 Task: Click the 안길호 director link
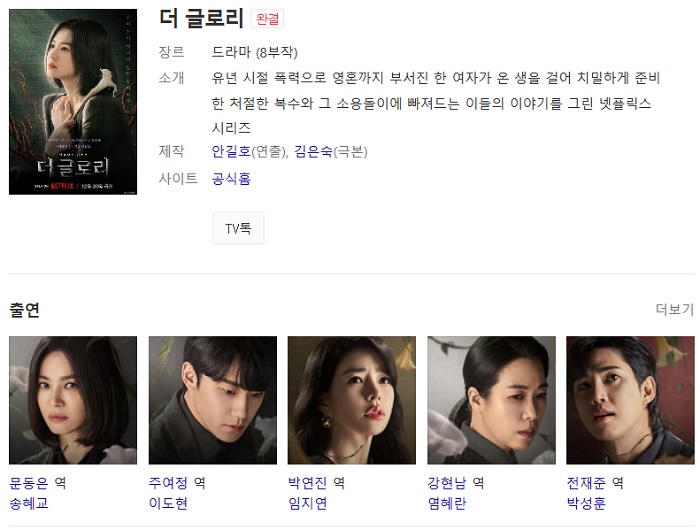(x=231, y=152)
